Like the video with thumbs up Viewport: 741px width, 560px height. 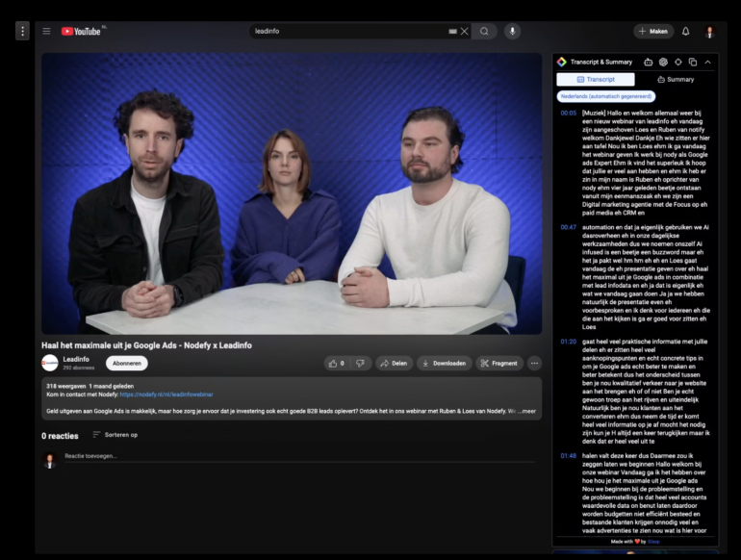pyautogui.click(x=337, y=364)
